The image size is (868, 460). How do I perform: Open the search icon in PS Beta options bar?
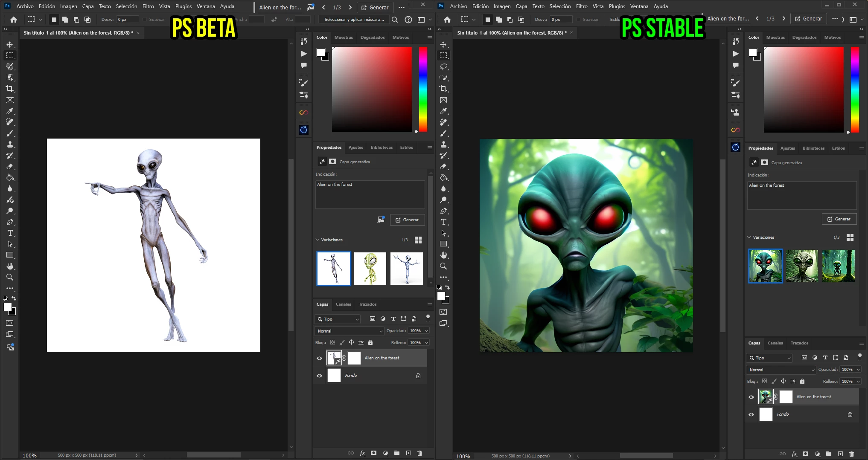[x=395, y=20]
